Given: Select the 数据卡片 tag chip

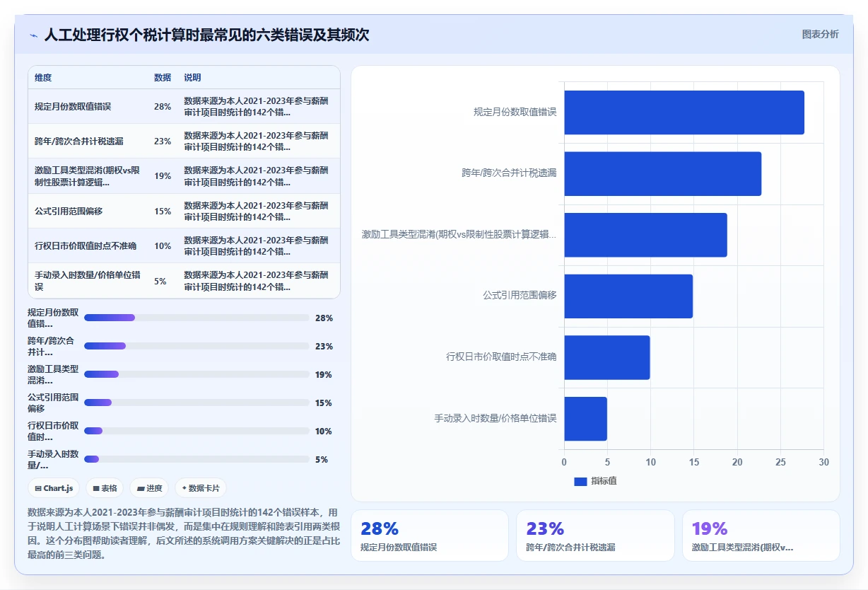Looking at the screenshot, I should point(201,488).
